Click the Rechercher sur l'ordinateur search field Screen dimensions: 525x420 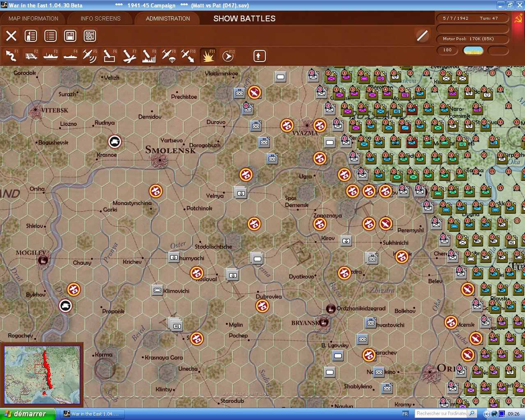click(x=441, y=413)
